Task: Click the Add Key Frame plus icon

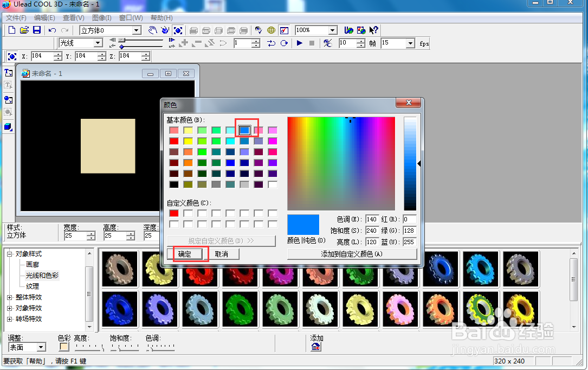Action: [184, 43]
